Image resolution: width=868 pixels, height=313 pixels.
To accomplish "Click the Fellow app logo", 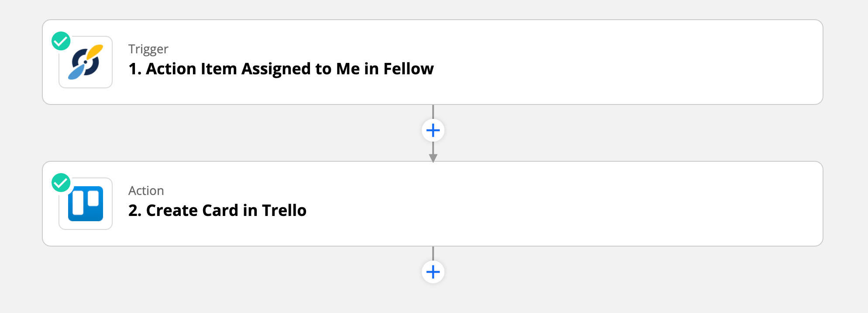I will (86, 62).
